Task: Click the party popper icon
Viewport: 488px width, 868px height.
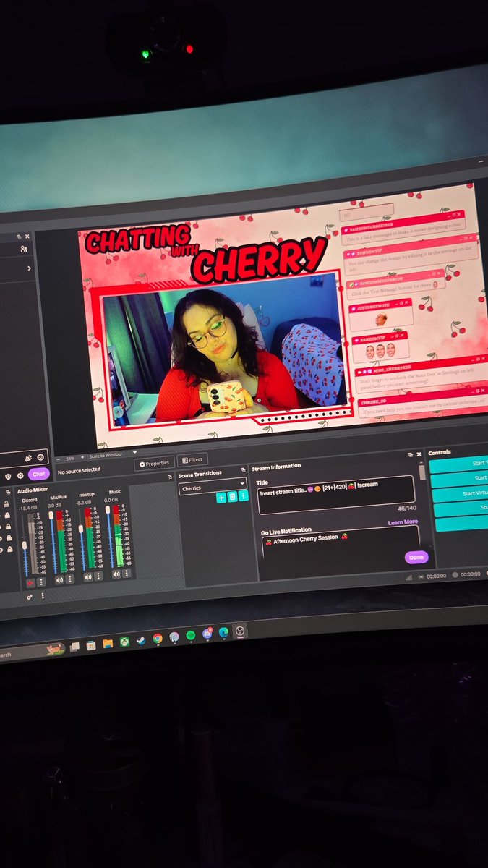Action: (x=28, y=459)
